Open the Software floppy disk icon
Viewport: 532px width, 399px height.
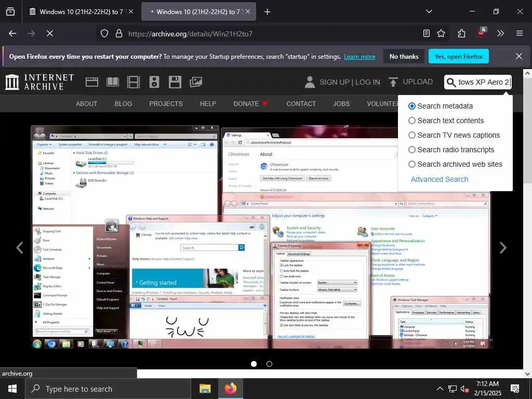tap(175, 82)
